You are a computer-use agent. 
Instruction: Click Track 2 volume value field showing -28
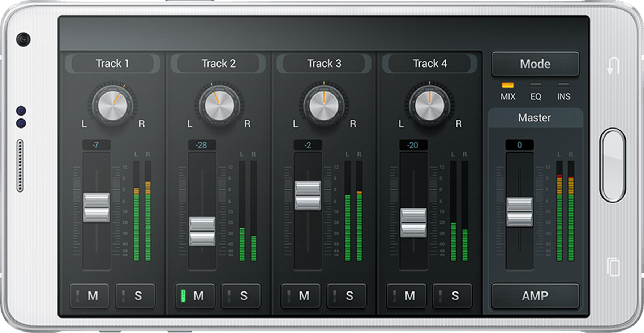tap(202, 145)
